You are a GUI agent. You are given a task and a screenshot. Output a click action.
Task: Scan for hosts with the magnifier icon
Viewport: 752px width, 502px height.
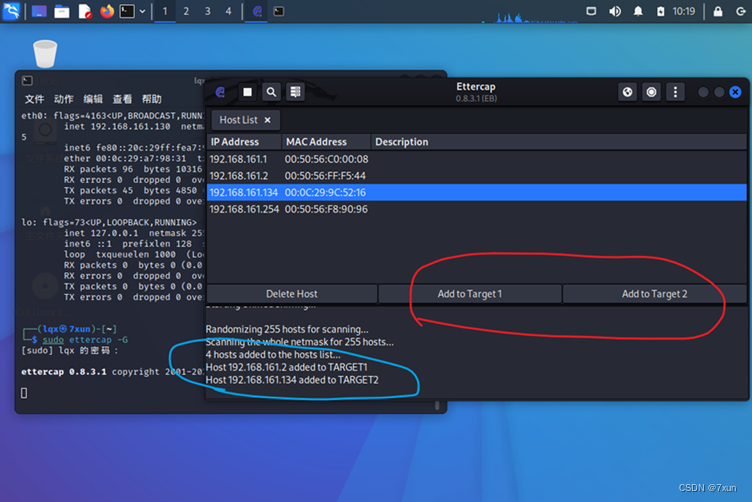click(x=271, y=92)
